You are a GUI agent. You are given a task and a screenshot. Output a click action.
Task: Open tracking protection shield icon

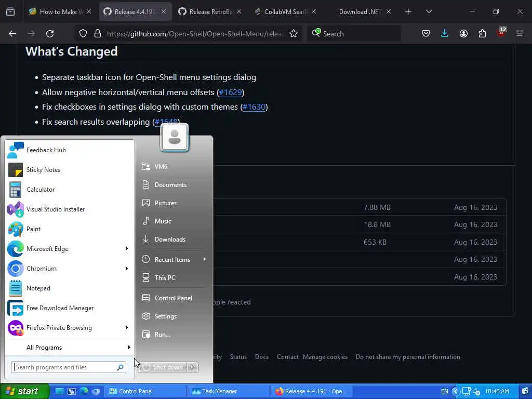coord(83,34)
